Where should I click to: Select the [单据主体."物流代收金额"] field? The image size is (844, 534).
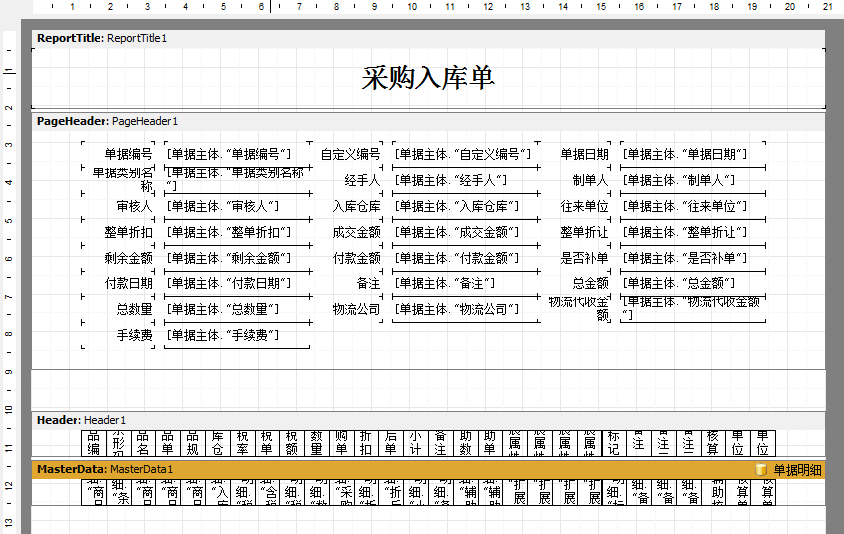[x=692, y=309]
